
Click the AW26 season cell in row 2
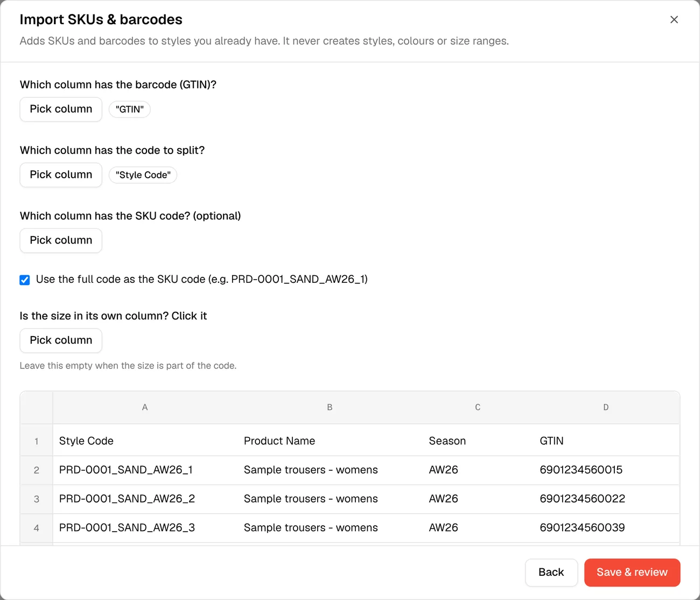pyautogui.click(x=478, y=470)
